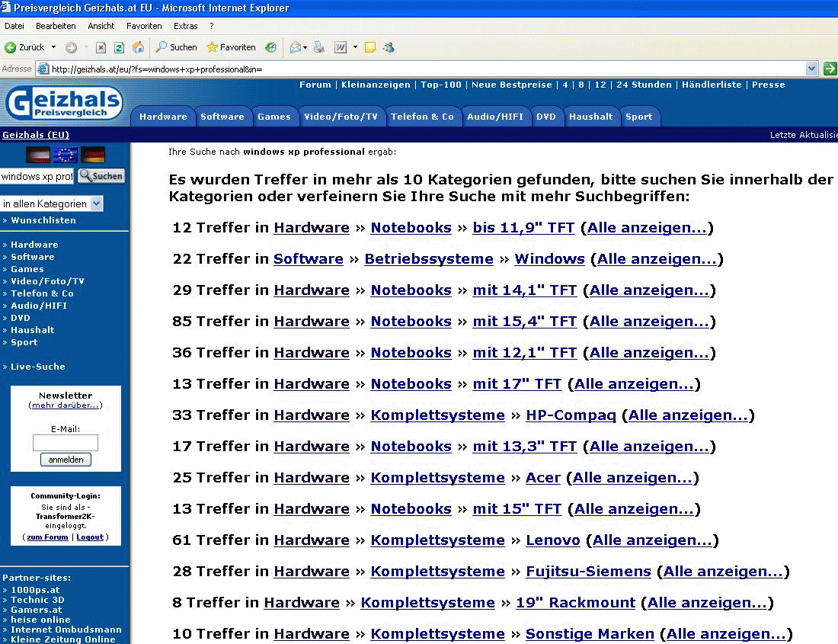Expand the address bar dropdown arrow

[812, 69]
